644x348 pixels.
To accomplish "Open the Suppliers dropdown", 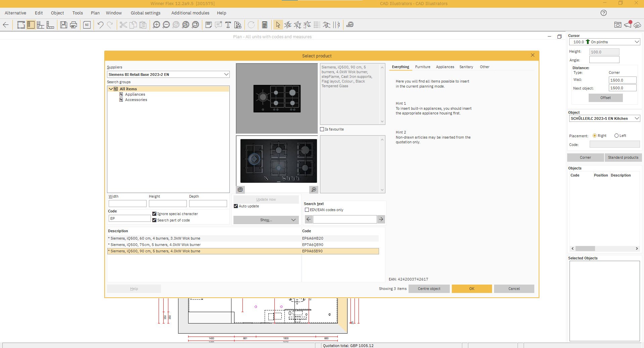I will 226,74.
